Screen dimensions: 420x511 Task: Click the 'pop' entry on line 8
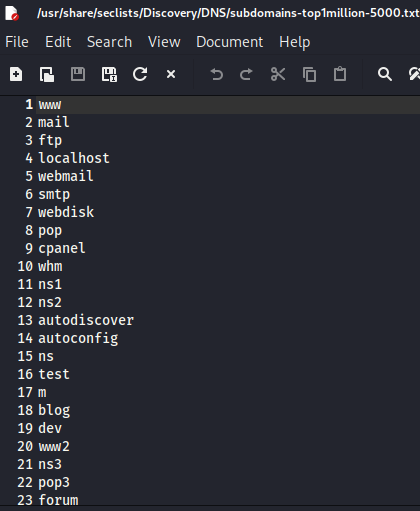tap(50, 230)
